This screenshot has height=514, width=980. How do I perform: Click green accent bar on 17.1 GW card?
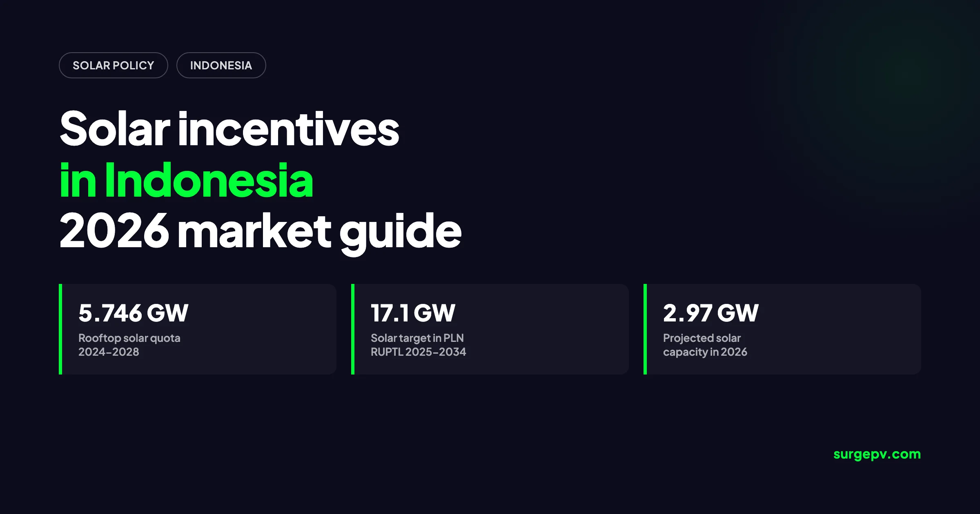click(x=353, y=329)
